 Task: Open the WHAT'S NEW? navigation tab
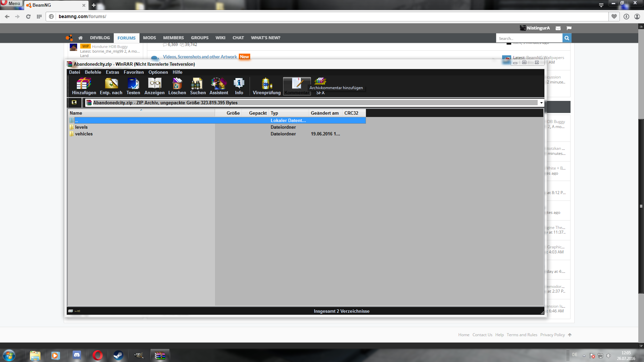[x=266, y=38]
